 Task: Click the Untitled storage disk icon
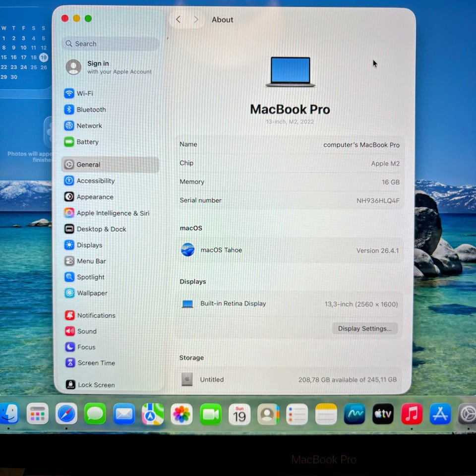coord(187,379)
